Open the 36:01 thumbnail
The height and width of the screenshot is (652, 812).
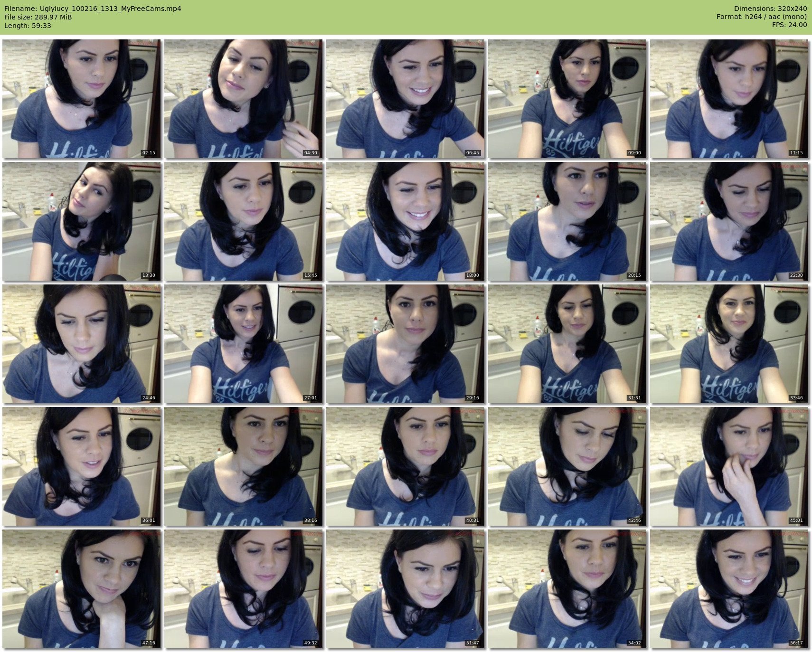(81, 466)
